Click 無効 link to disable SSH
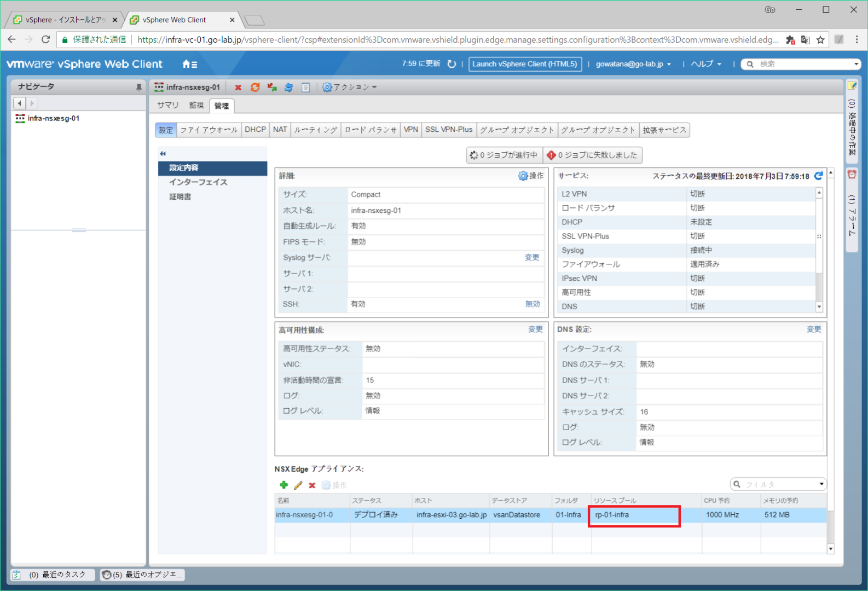Viewport: 868px width, 591px height. point(533,304)
